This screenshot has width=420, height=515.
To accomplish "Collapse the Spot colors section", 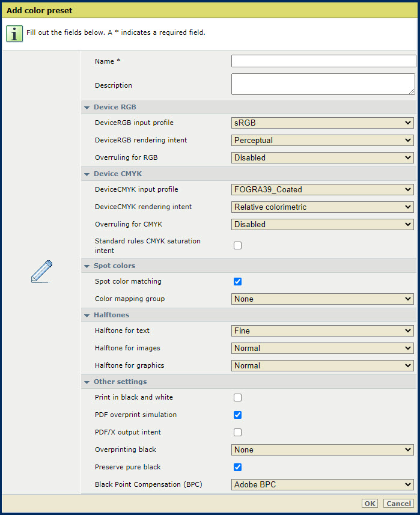I will click(87, 266).
